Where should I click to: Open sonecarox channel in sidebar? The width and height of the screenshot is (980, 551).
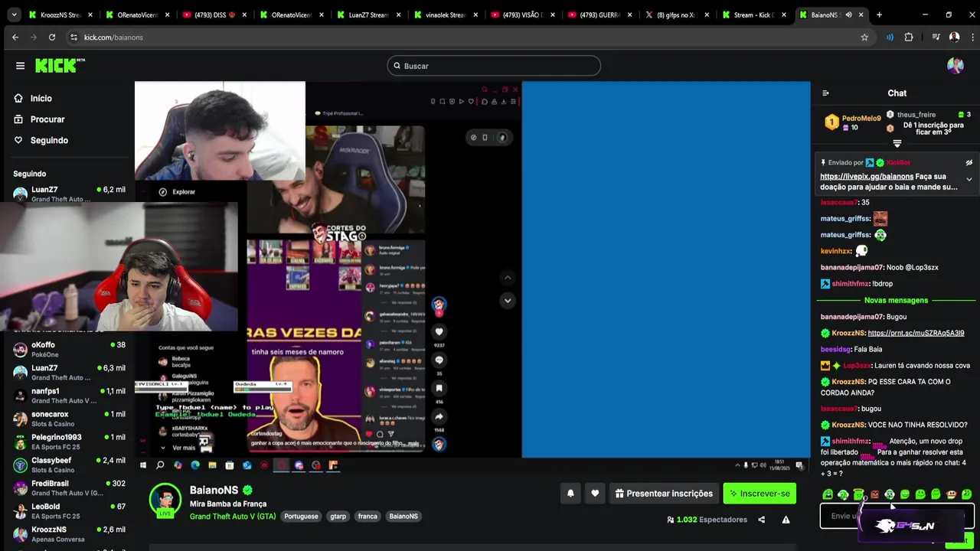tap(69, 419)
